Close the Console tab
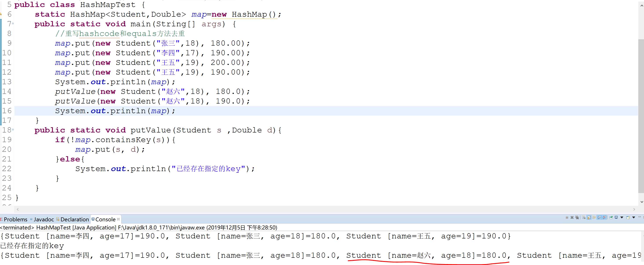Image resolution: width=644 pixels, height=265 pixels. [118, 219]
